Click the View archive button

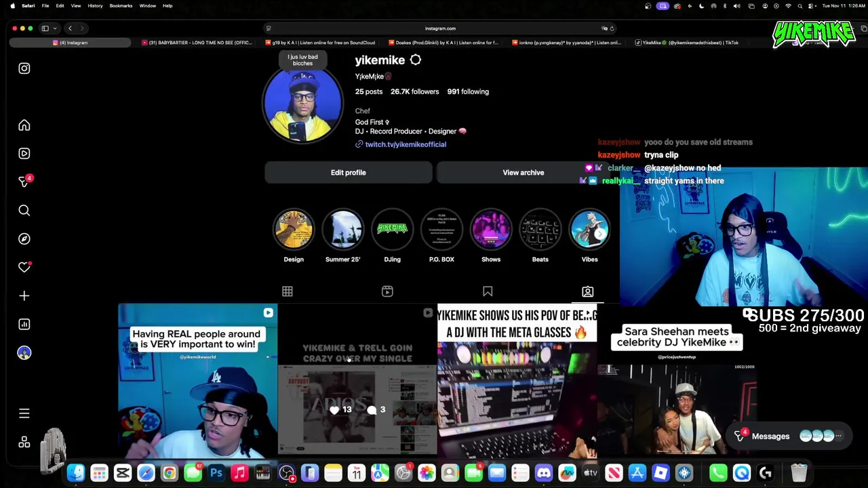(x=523, y=173)
